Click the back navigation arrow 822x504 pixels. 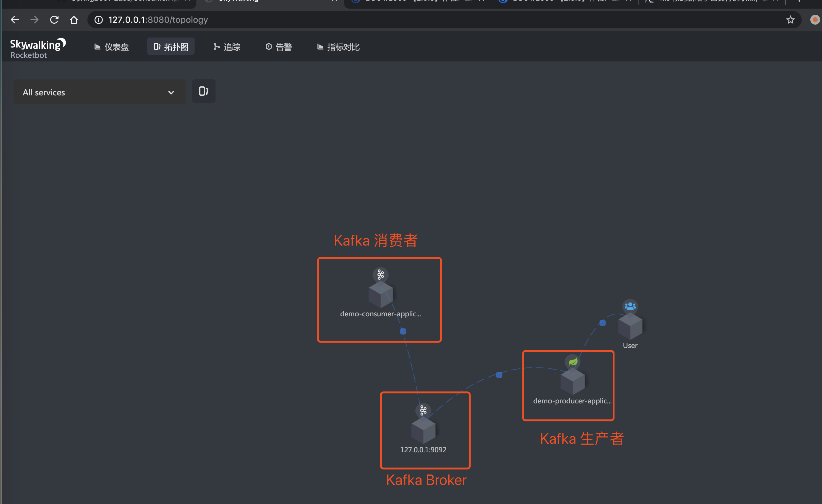coord(15,19)
